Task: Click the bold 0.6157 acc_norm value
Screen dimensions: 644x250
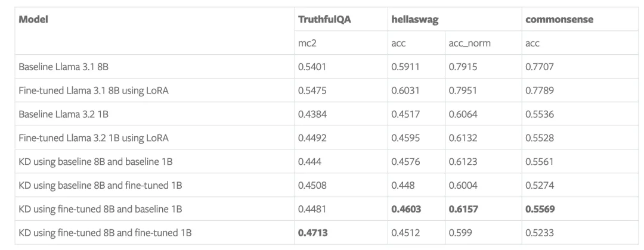Action: [x=463, y=209]
